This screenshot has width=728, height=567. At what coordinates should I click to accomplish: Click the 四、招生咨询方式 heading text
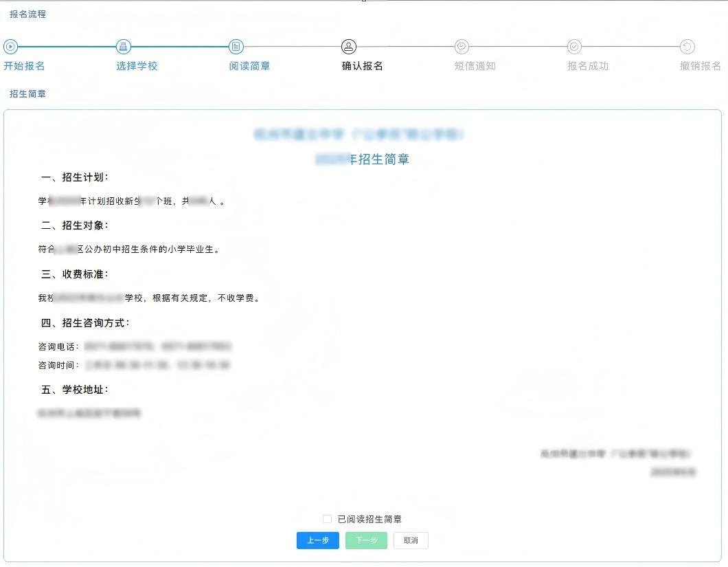(85, 322)
